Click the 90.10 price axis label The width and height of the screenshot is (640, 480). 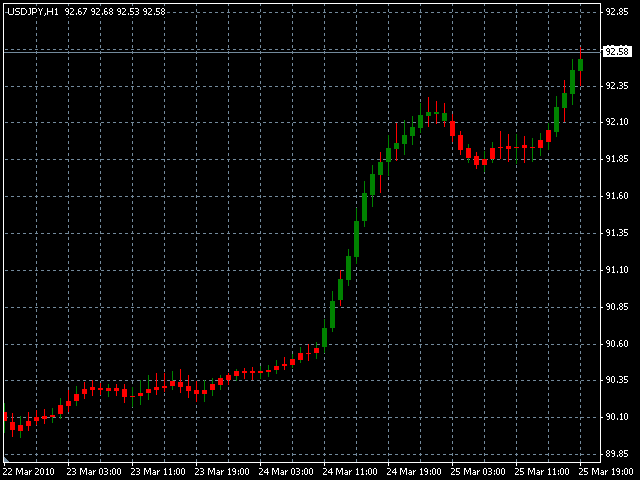pos(617,417)
